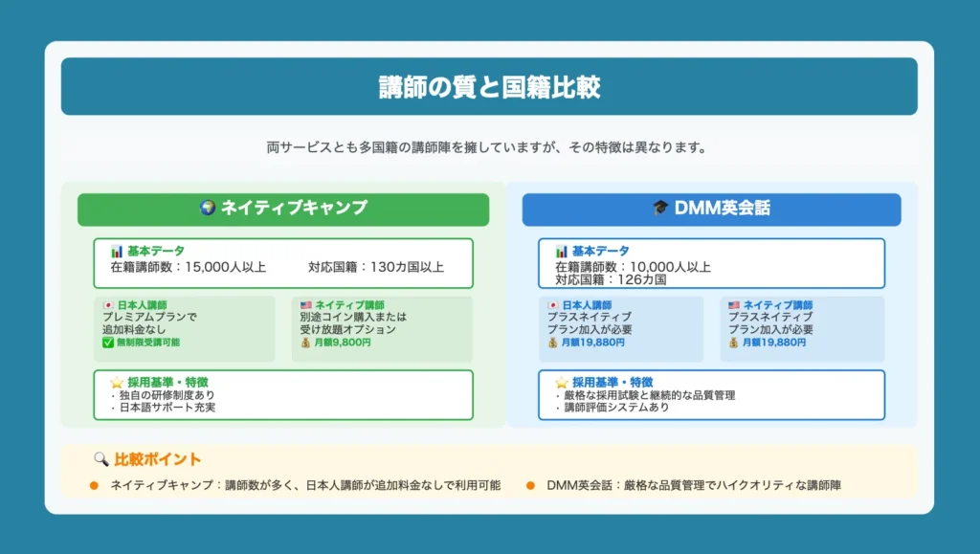Click the magnifying glass icon beside 比較ポイント
The height and width of the screenshot is (554, 980).
coord(101,459)
